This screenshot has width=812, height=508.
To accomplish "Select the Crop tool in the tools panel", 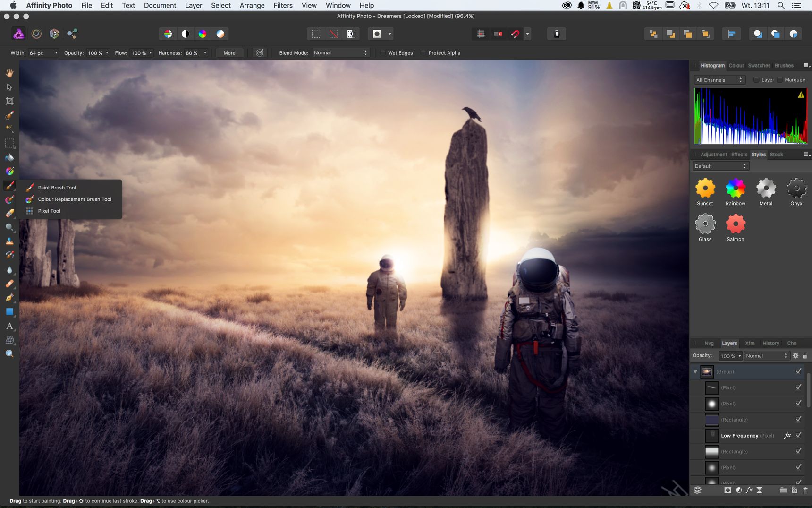I will click(x=9, y=101).
